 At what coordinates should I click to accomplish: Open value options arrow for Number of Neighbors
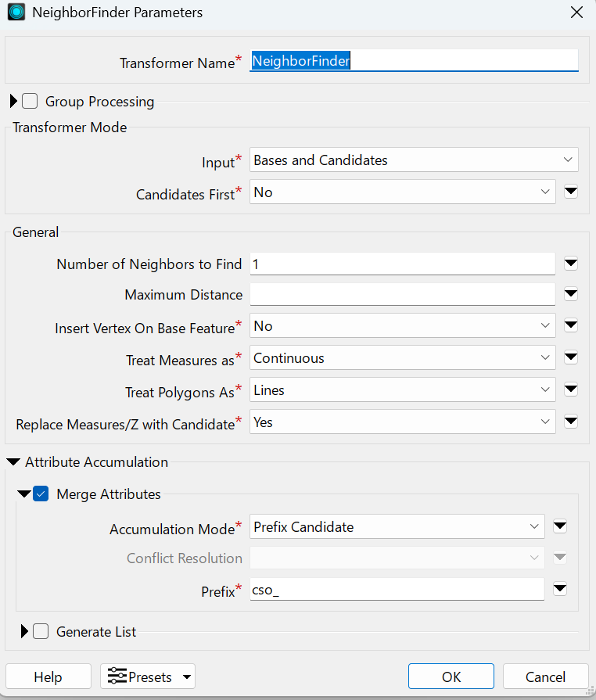point(571,264)
